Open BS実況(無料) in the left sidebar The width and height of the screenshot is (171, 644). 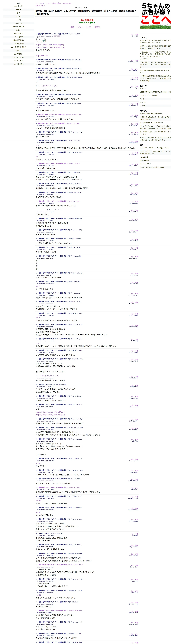[18, 6]
